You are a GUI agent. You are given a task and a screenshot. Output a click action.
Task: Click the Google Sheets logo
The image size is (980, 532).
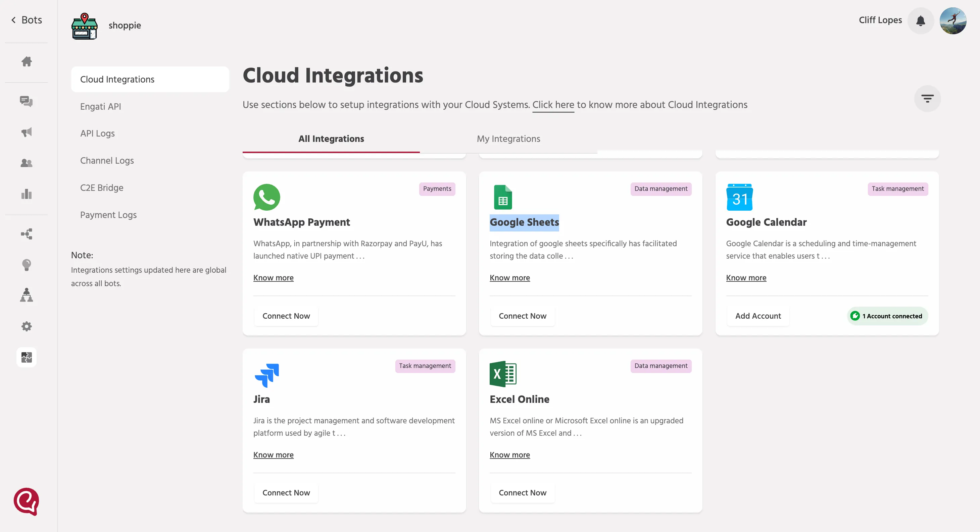pos(502,197)
